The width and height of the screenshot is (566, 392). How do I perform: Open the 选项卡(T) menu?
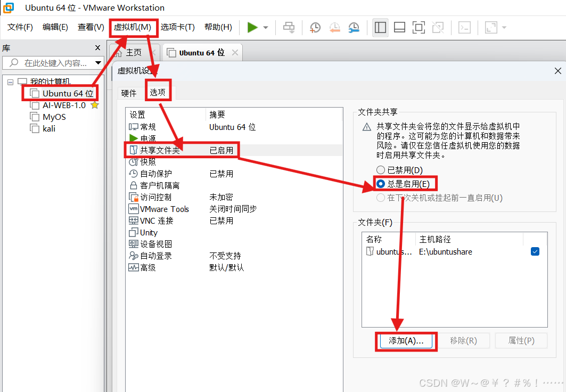[x=177, y=28]
